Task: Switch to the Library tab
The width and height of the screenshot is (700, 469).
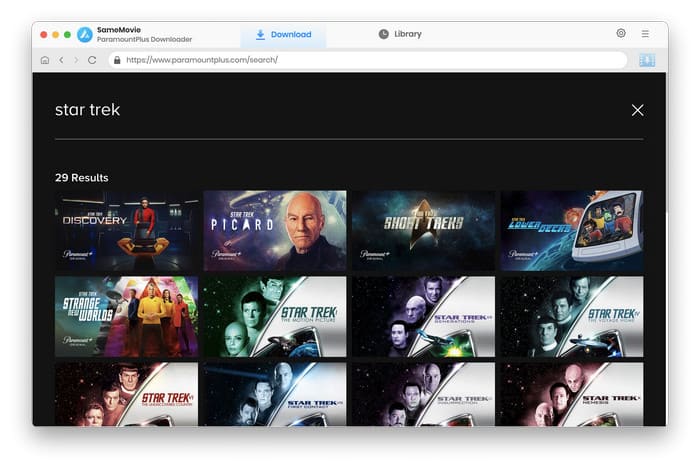Action: point(400,34)
